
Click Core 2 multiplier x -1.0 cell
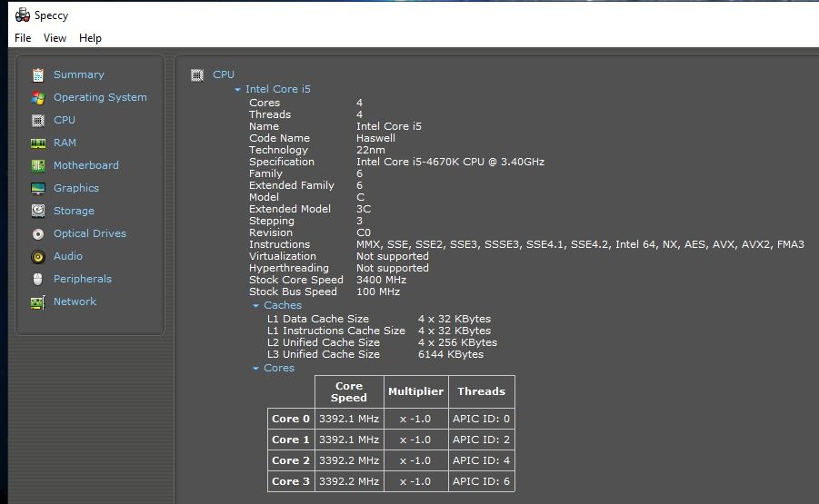coord(415,460)
